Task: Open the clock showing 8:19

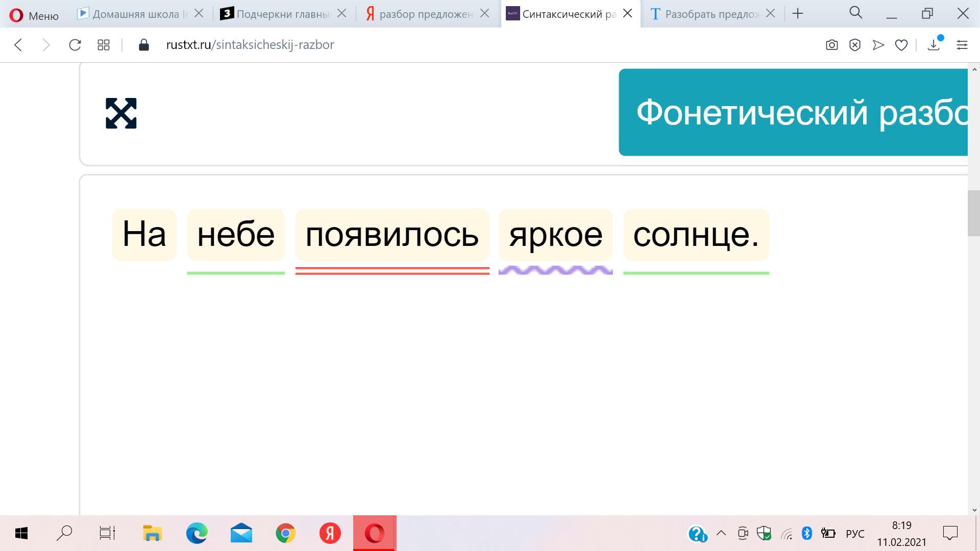Action: pyautogui.click(x=902, y=534)
